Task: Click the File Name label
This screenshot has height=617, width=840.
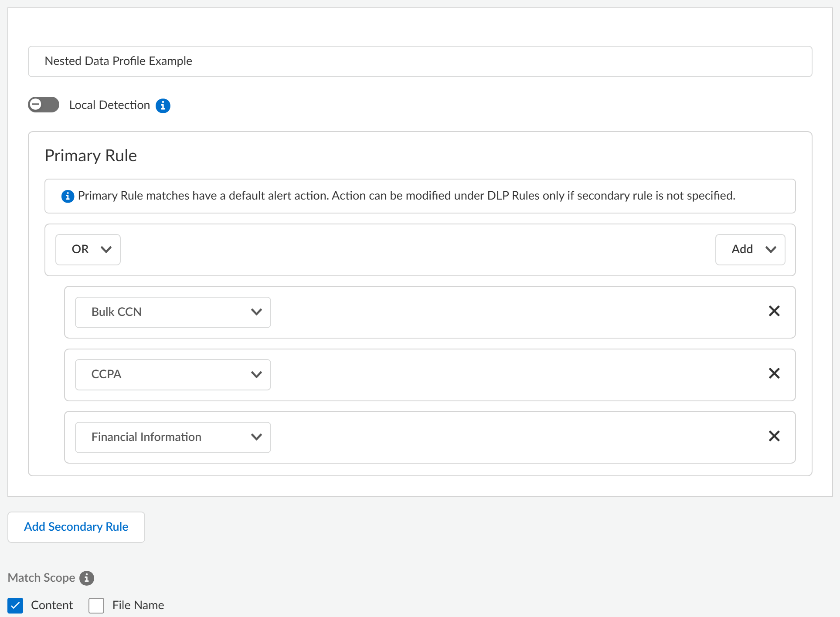Action: coord(138,605)
